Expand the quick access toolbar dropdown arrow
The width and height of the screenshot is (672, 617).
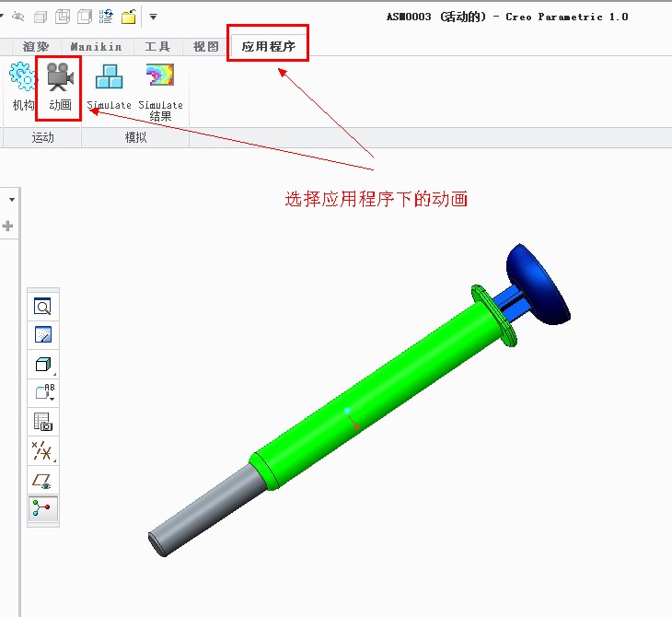tap(153, 17)
